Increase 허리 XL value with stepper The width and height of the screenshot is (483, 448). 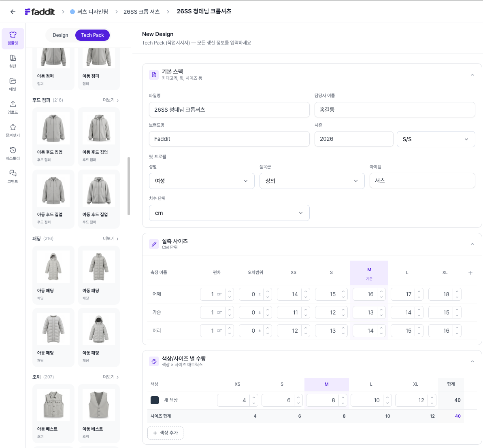457,328
